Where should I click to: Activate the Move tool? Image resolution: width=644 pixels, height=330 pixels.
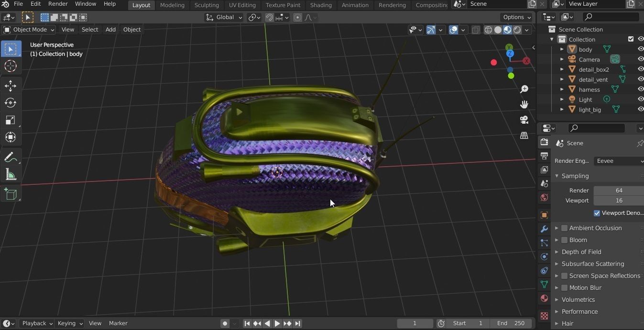point(11,85)
